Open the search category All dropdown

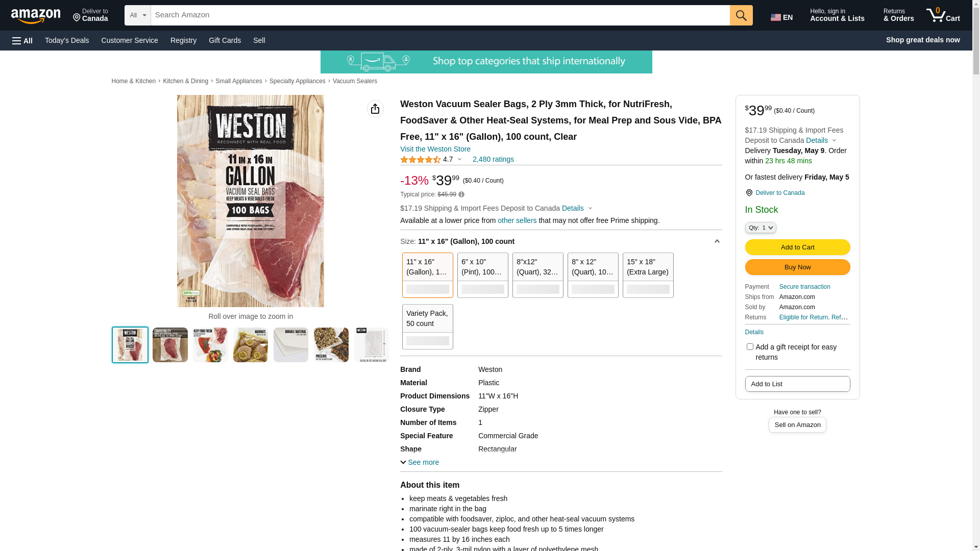[137, 15]
